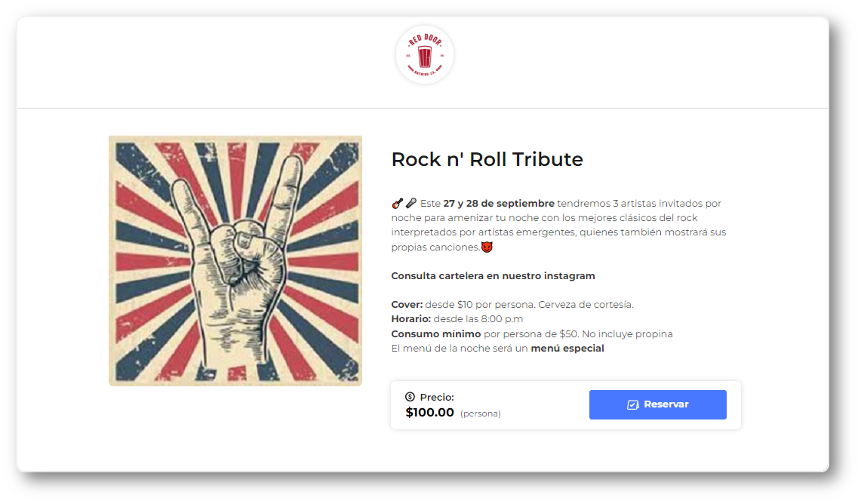Click the bold 'menú especial' text

tap(567, 349)
